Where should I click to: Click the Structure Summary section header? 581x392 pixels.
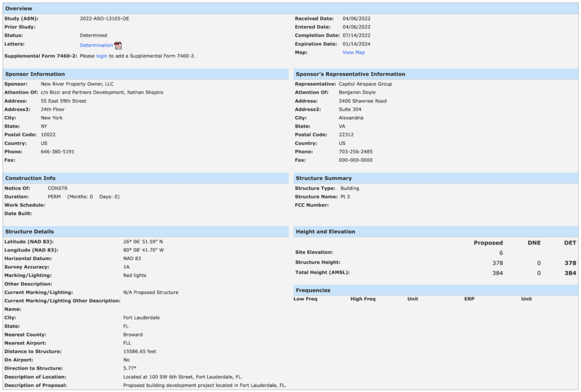(x=323, y=178)
